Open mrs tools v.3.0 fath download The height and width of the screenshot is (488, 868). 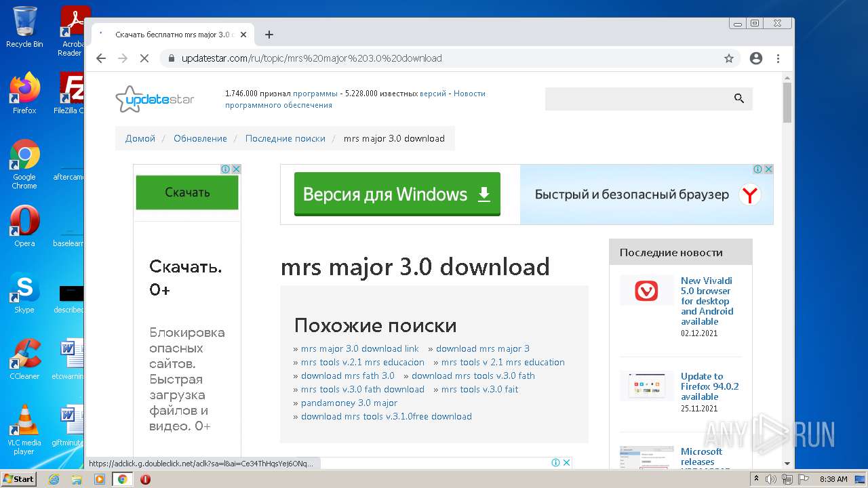point(363,389)
